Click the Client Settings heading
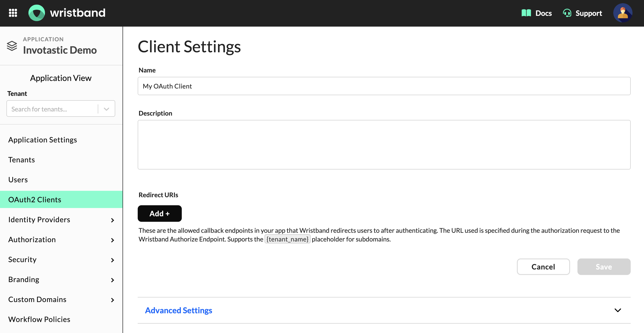644x333 pixels. point(189,47)
